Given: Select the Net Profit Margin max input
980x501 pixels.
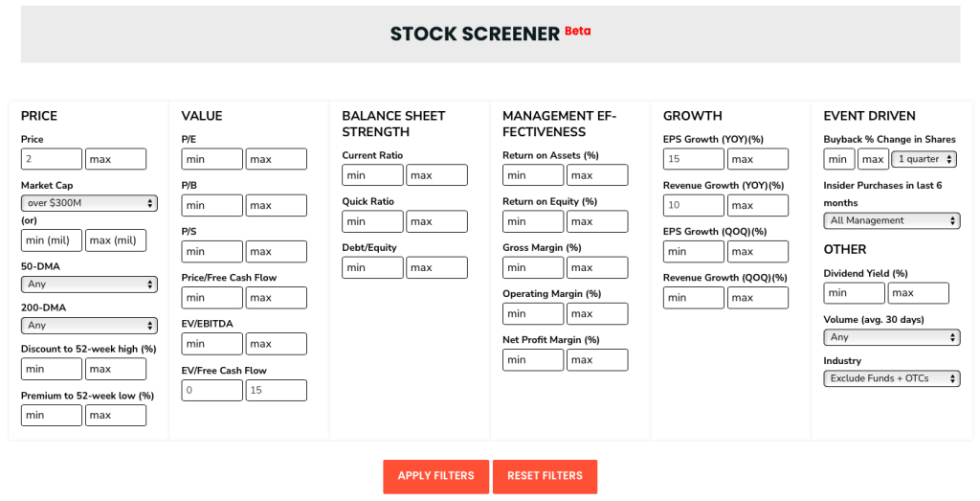Looking at the screenshot, I should click(x=597, y=359).
